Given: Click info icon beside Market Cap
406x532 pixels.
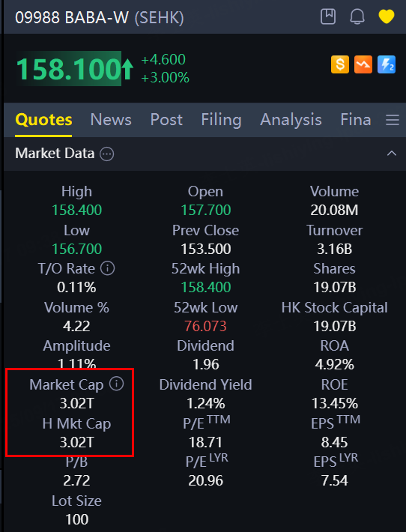Looking at the screenshot, I should click(116, 384).
